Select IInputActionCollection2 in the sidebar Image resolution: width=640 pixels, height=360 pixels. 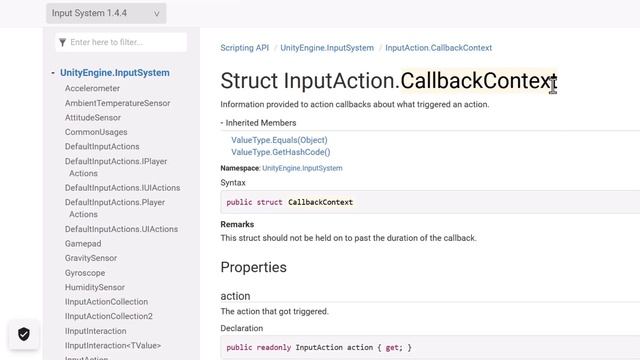[x=109, y=316]
